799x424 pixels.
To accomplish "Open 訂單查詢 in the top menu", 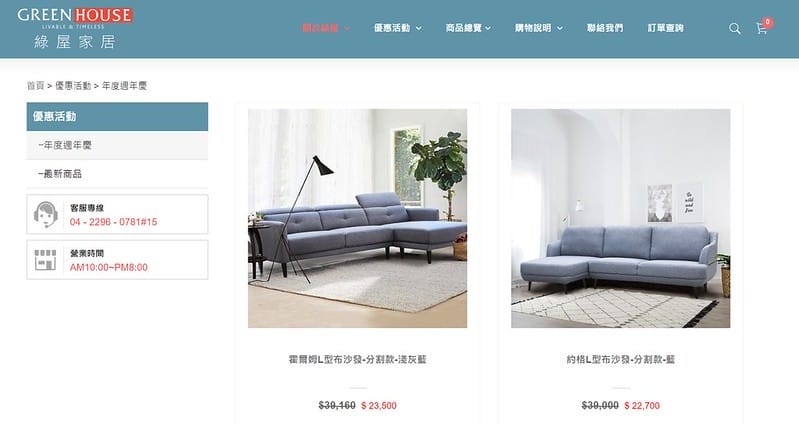I will tap(665, 28).
